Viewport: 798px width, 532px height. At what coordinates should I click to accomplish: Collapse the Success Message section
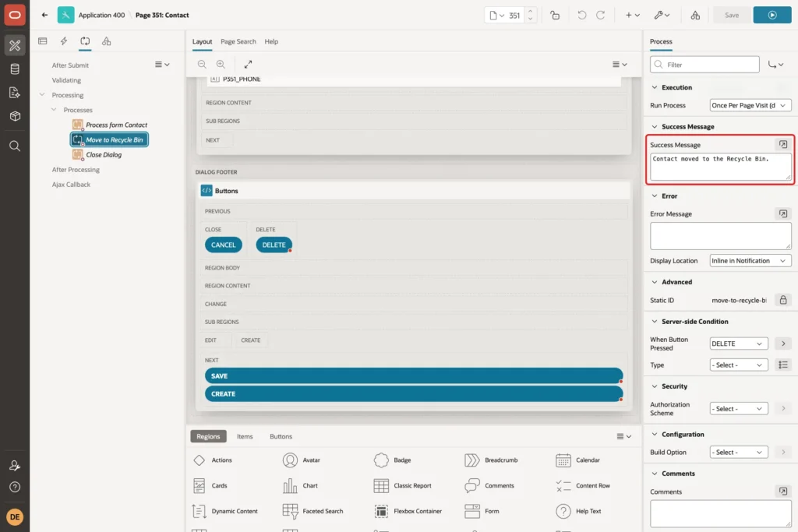[x=655, y=127]
